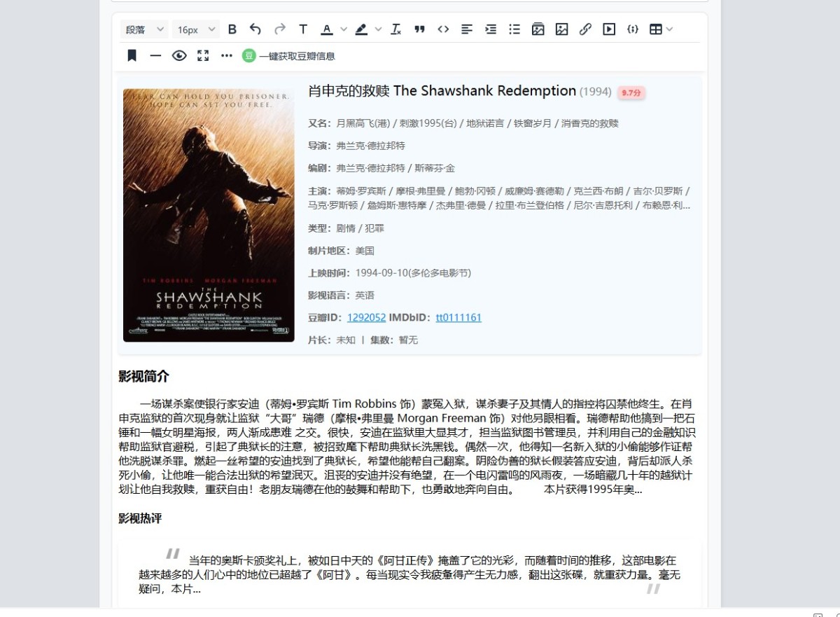Insert a horizontal divider line
This screenshot has width=840, height=617.
155,56
